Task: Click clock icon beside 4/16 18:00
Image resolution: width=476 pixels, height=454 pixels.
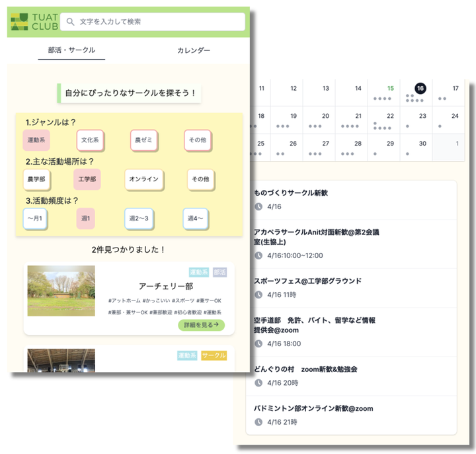Action: pyautogui.click(x=258, y=343)
